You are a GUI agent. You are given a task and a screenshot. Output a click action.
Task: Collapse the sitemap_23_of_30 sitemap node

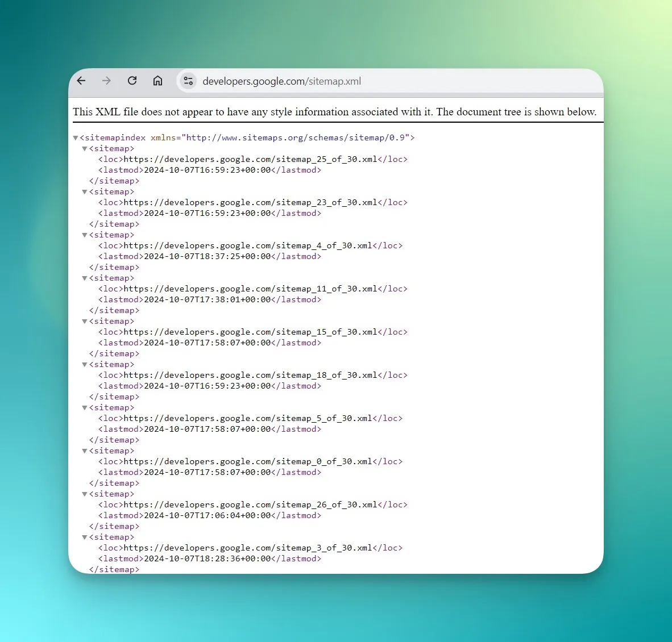click(85, 192)
